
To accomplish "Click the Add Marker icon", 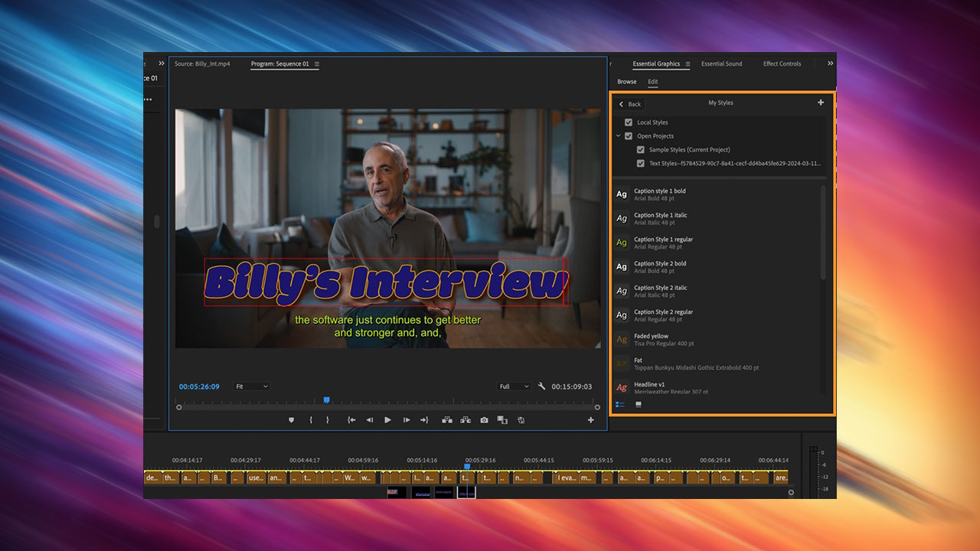I will coord(292,419).
